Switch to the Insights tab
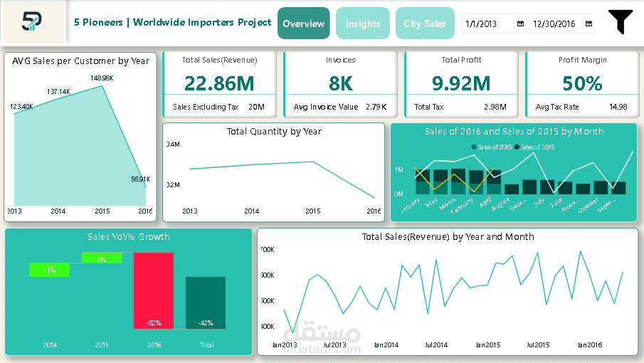This screenshot has height=363, width=644. point(363,23)
